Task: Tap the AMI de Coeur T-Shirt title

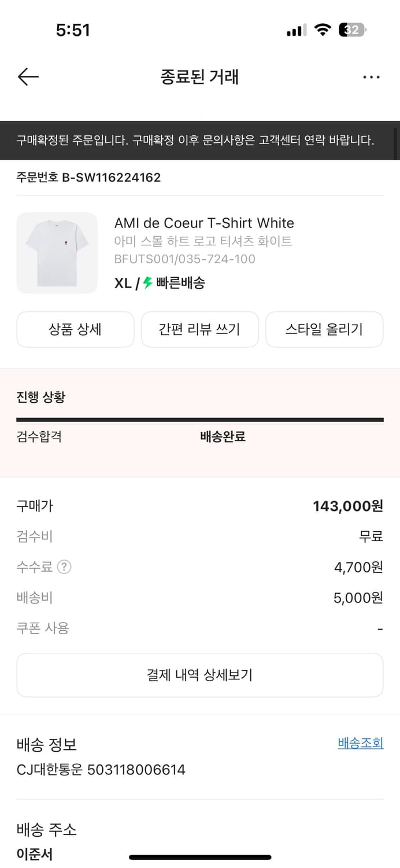Action: [204, 223]
